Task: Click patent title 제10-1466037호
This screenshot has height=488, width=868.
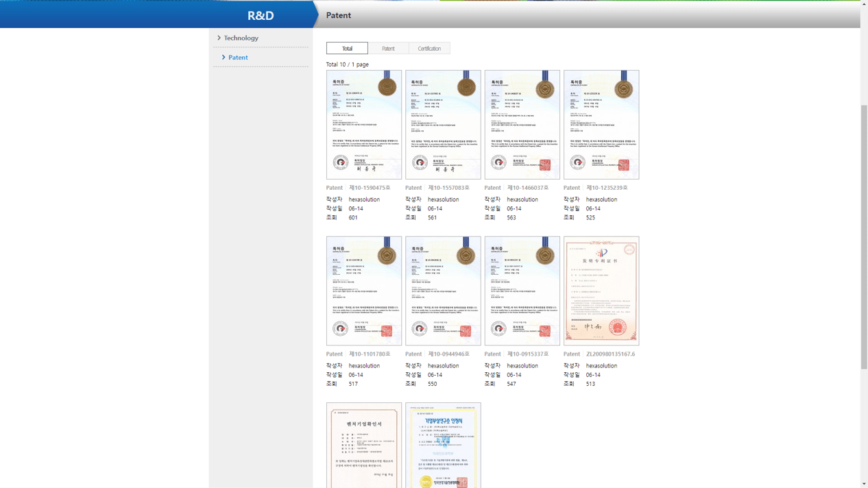Action: pyautogui.click(x=528, y=188)
